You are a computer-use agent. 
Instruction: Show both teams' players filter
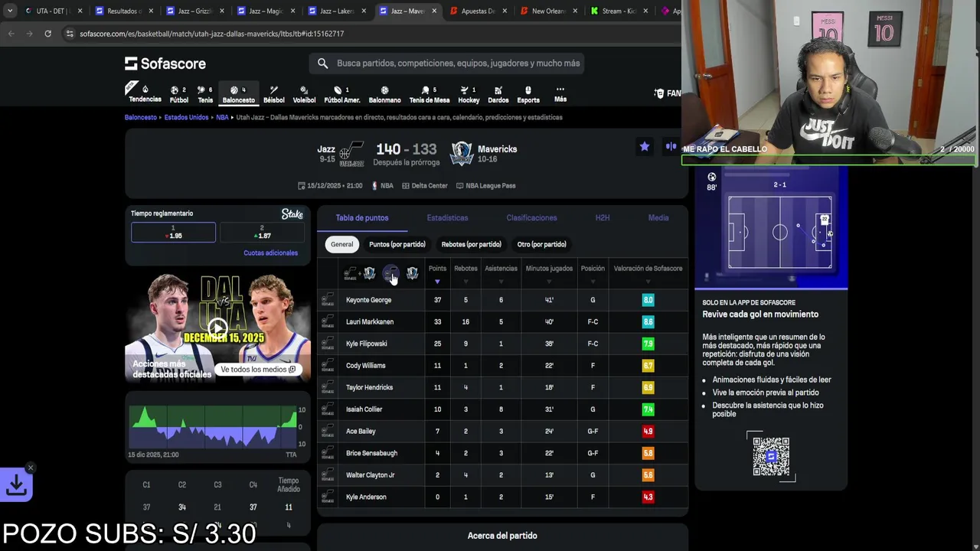point(359,274)
